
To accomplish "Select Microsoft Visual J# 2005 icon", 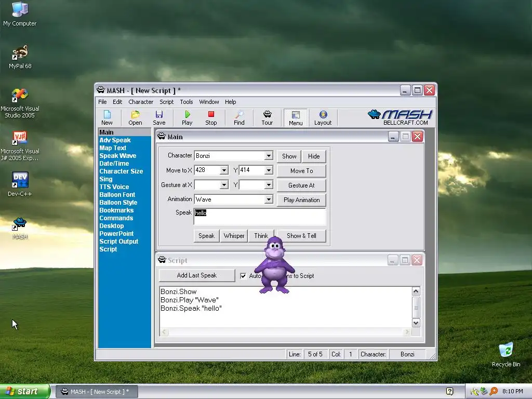I will [20, 146].
